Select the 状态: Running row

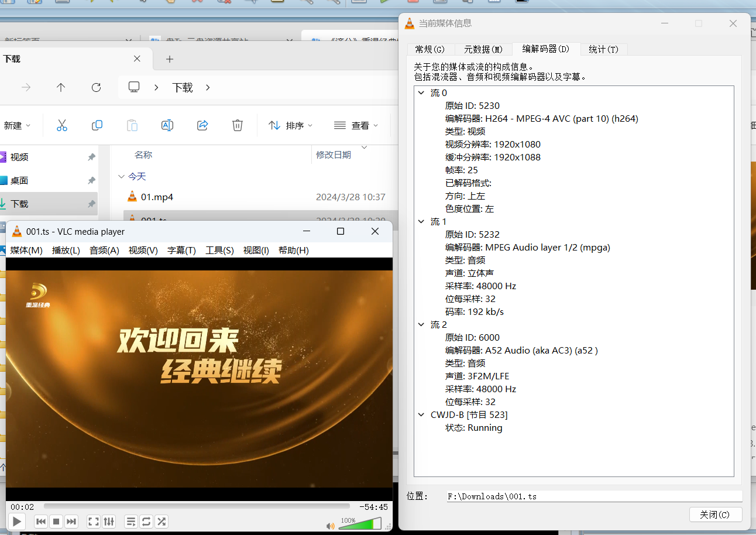(473, 427)
